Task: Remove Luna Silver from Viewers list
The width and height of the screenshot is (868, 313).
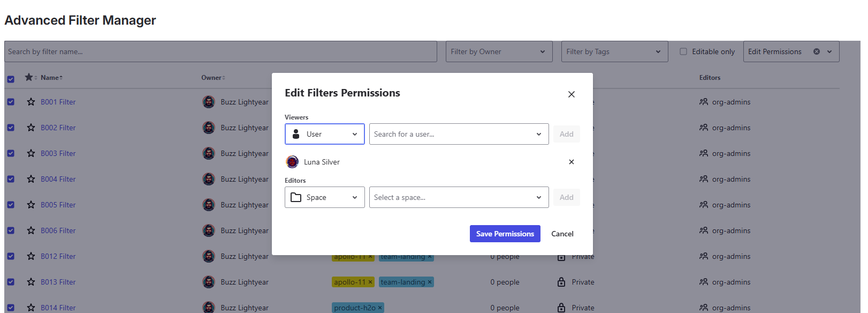Action: point(571,161)
